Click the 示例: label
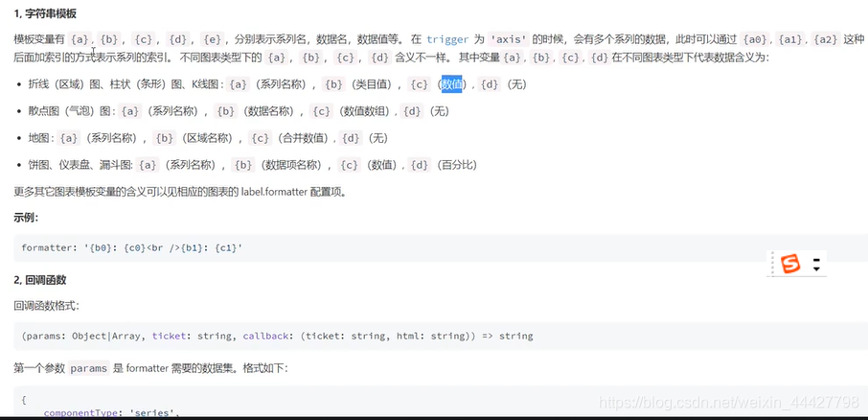 tap(26, 218)
